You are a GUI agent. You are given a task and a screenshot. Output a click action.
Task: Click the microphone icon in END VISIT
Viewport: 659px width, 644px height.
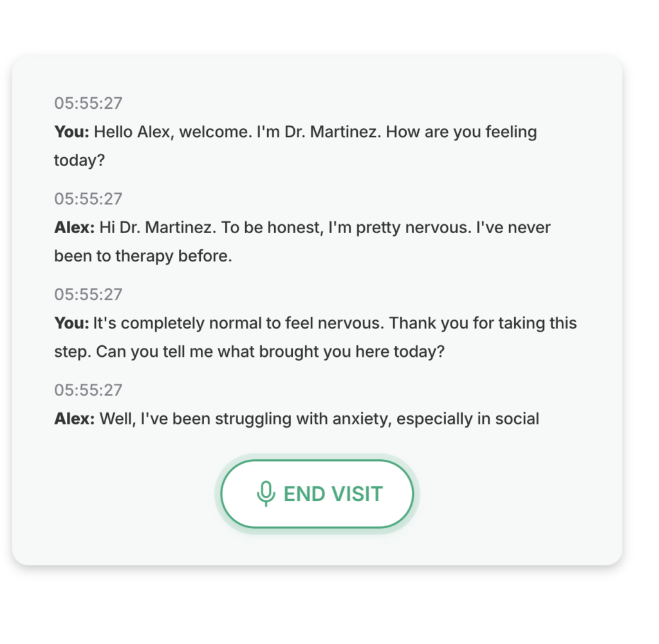pos(265,494)
